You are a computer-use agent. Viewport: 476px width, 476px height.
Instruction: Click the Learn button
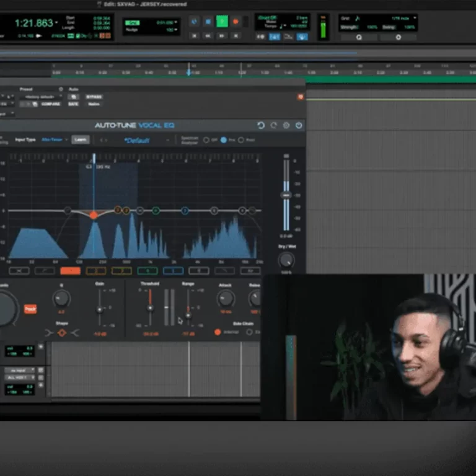81,139
